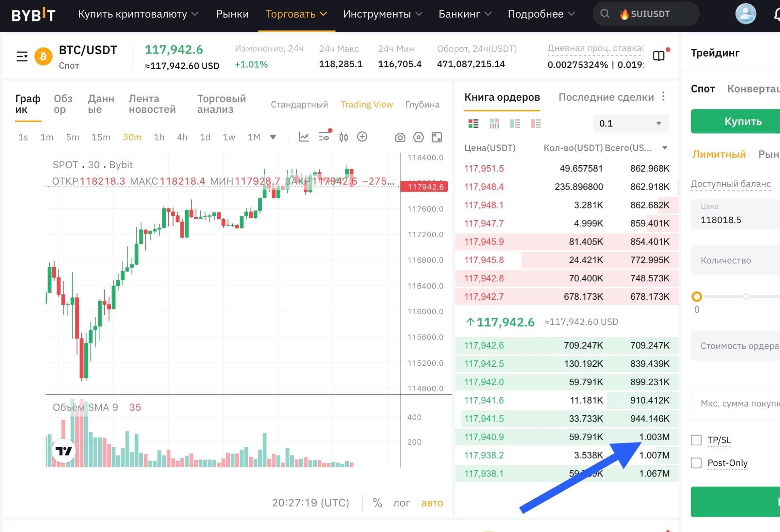Viewport: 780px width, 532px height.
Task: Click the order amount slider handle
Action: tap(696, 297)
